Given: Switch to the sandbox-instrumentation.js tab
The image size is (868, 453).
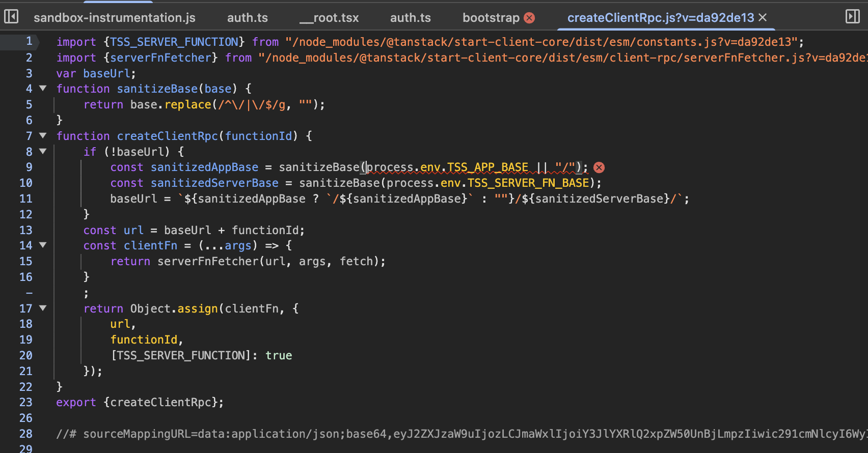Looking at the screenshot, I should point(115,18).
